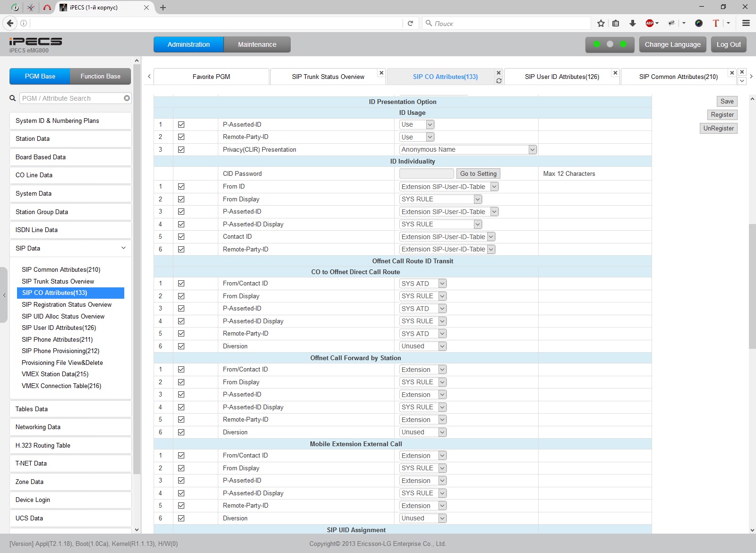Click the Save button

click(x=727, y=101)
